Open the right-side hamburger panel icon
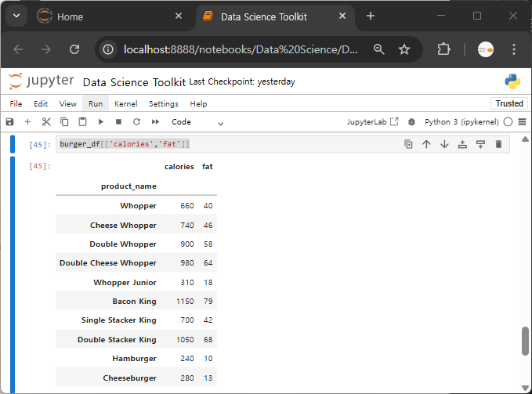The width and height of the screenshot is (532, 394). pos(522,121)
